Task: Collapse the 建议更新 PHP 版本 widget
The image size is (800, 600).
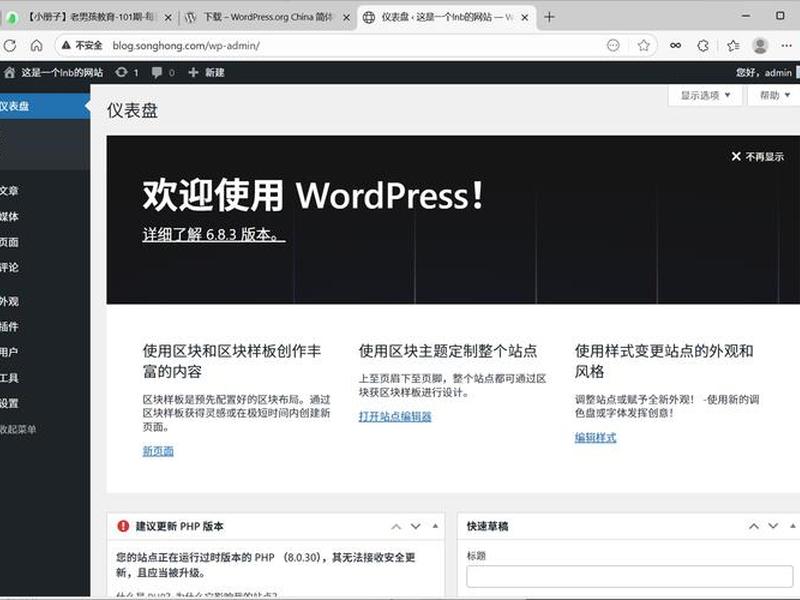Action: coord(435,527)
